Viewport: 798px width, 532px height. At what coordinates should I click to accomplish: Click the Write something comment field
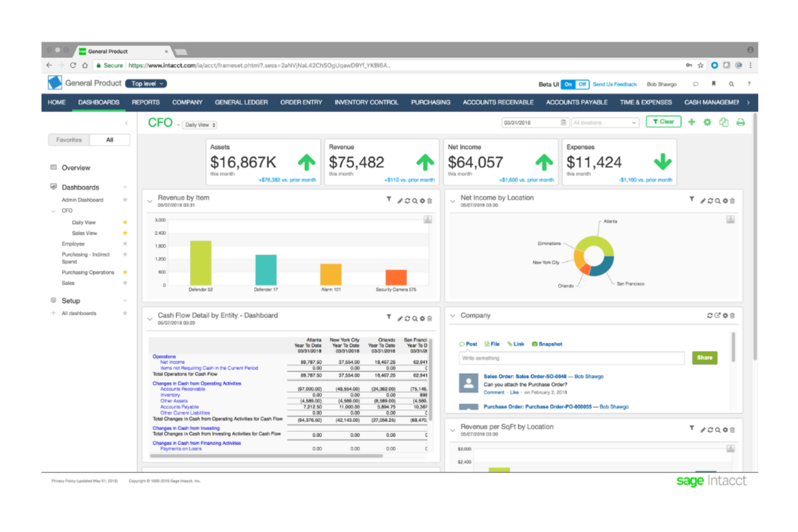coord(571,358)
